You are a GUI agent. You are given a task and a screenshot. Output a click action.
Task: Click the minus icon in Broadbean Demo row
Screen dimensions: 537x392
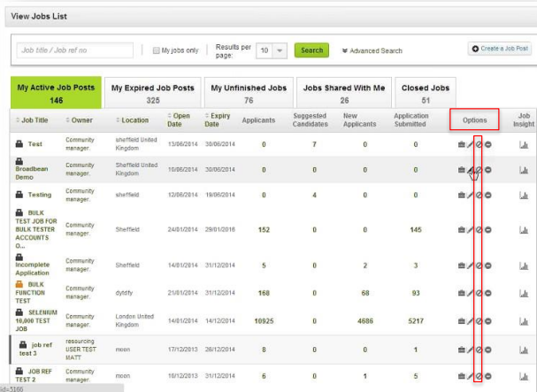click(488, 170)
